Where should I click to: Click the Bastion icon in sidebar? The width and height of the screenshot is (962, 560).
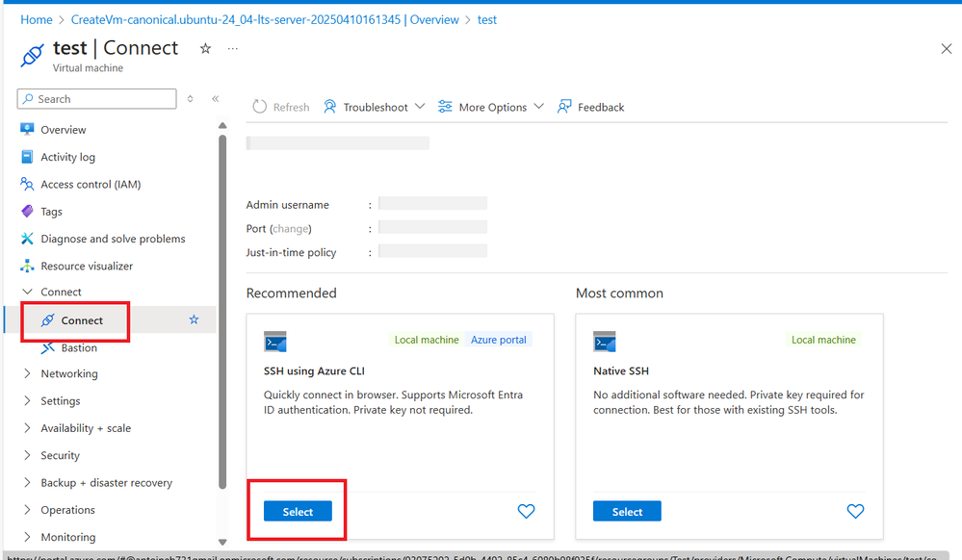click(x=47, y=347)
